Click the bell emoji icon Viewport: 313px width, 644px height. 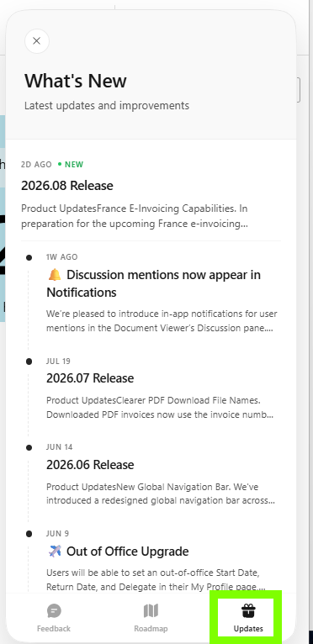pos(55,275)
